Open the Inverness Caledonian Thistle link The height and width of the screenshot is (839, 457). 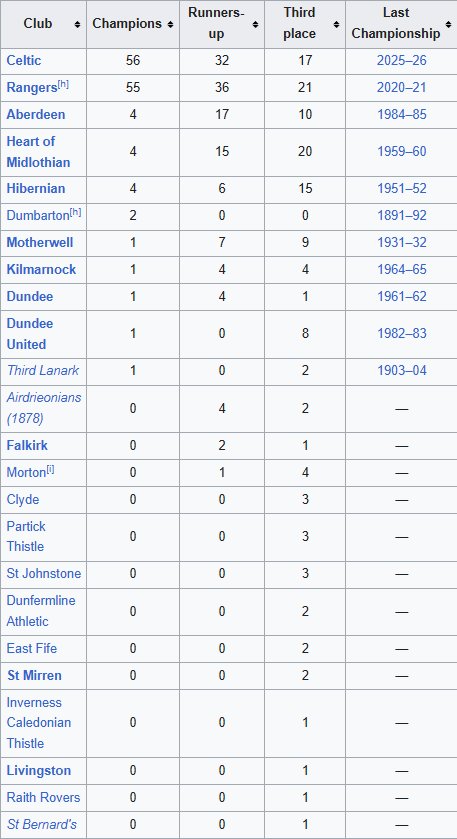[x=39, y=723]
